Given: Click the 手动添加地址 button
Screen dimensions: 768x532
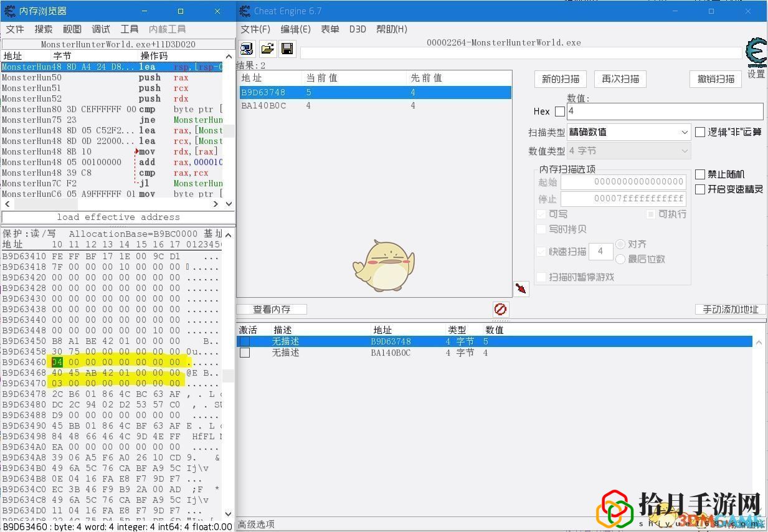Looking at the screenshot, I should click(x=731, y=309).
